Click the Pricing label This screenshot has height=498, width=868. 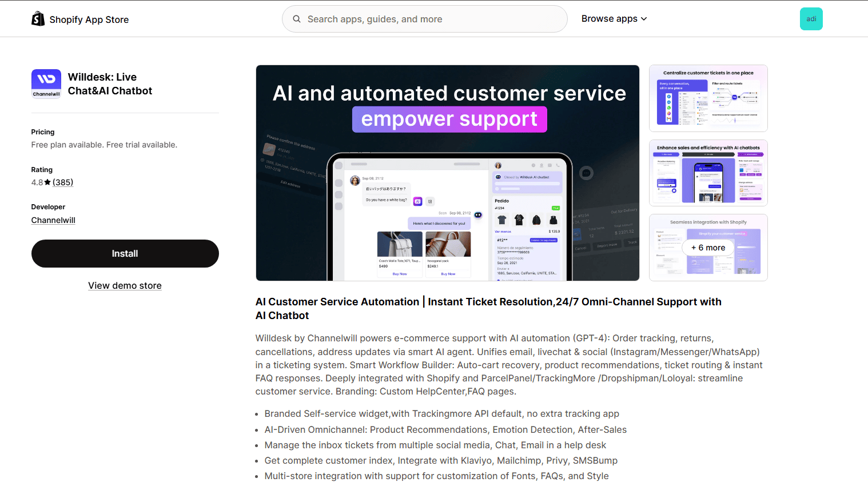coord(43,132)
